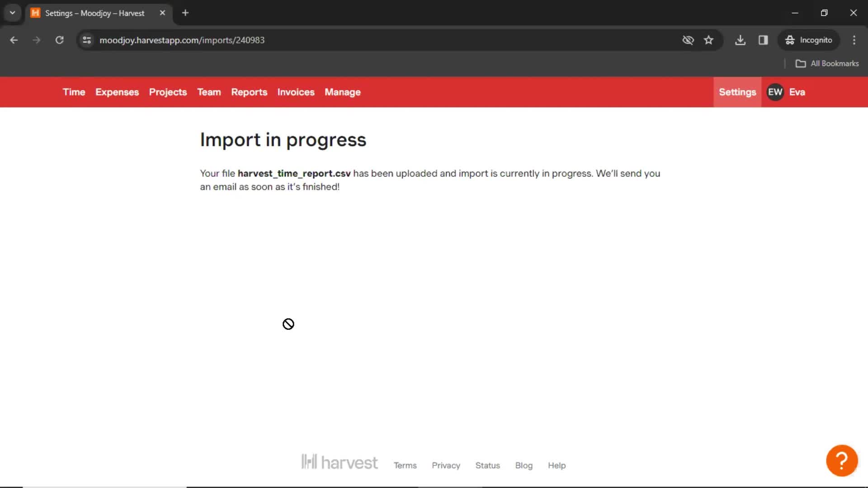Open the Eva account menu
Screen dimensions: 868x488
(797, 92)
